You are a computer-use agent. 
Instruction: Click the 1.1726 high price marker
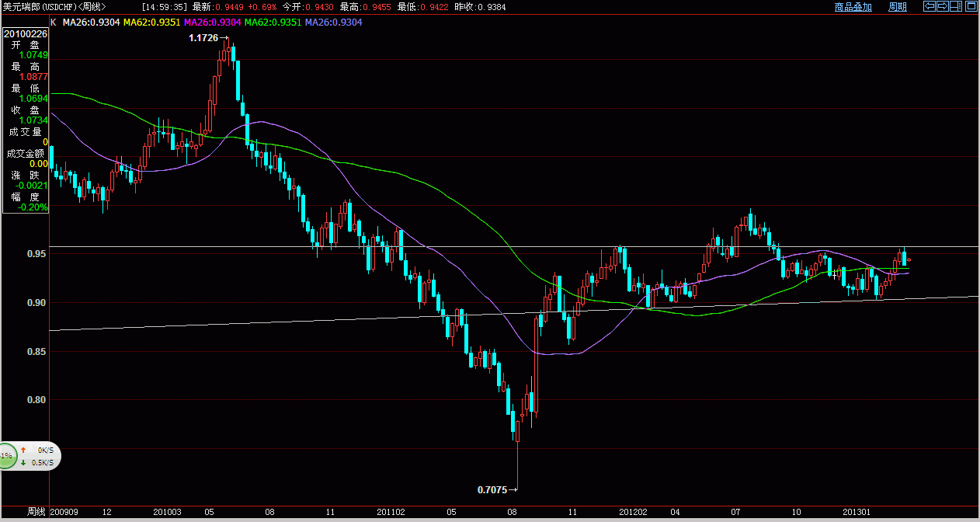[204, 37]
